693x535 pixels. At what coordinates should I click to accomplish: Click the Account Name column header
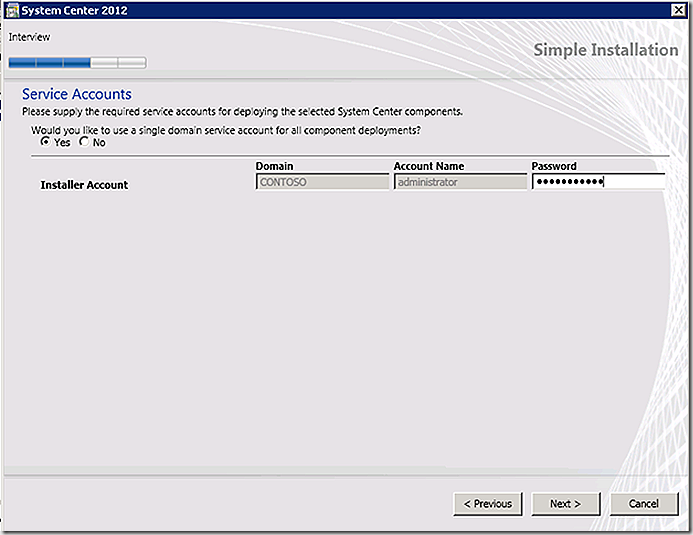429,166
